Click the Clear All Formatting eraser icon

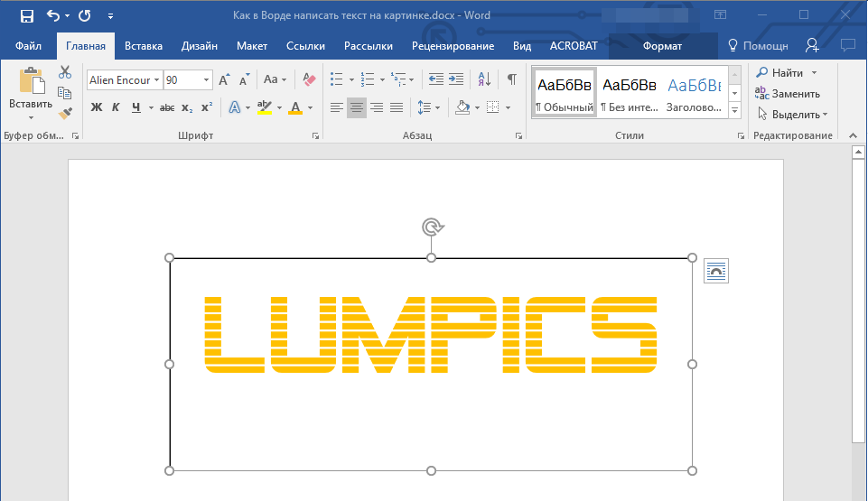click(310, 79)
